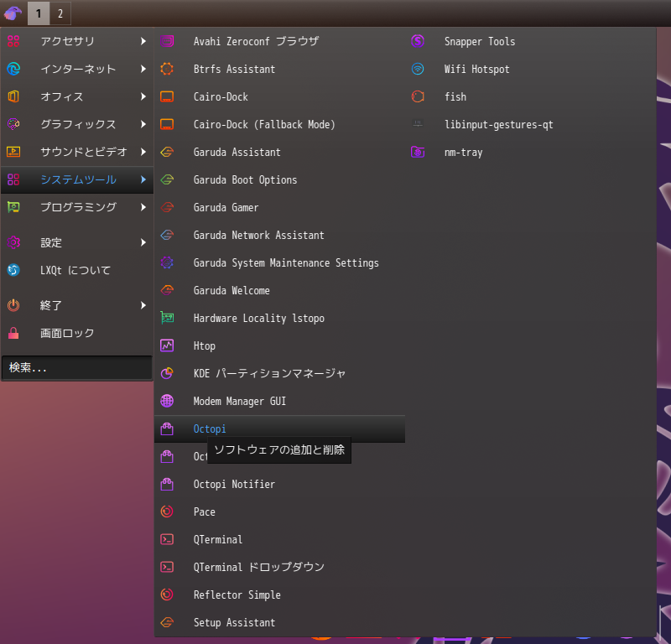Focus the 検索... search field
Screen dimensions: 671x644
77,367
